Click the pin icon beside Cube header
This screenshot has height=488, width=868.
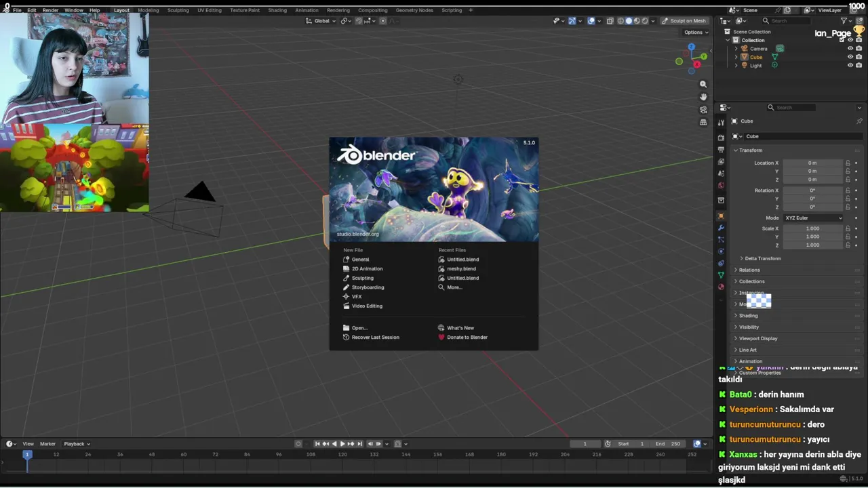click(x=859, y=121)
